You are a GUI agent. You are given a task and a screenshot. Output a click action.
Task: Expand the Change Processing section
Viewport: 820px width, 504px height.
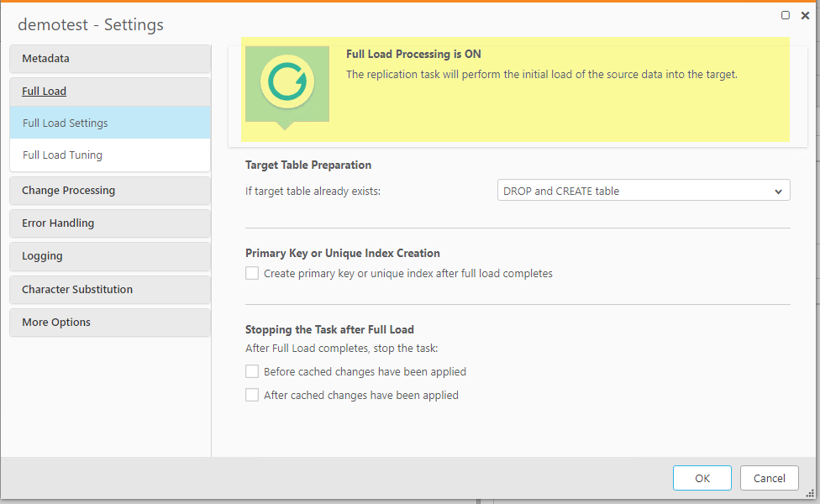pyautogui.click(x=109, y=190)
